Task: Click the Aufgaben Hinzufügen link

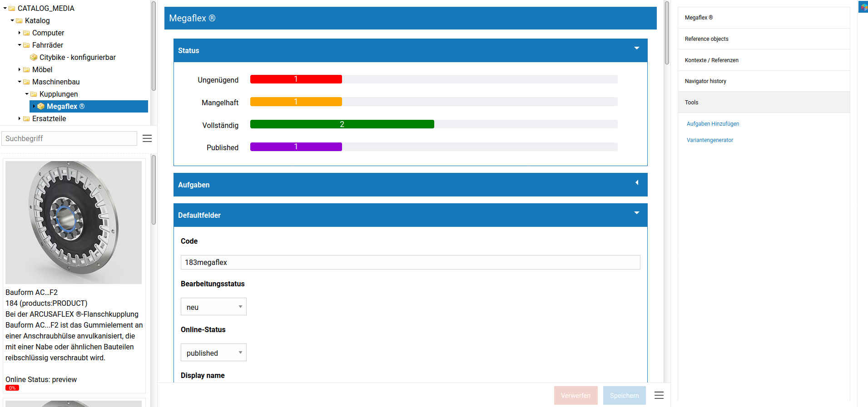Action: [713, 124]
